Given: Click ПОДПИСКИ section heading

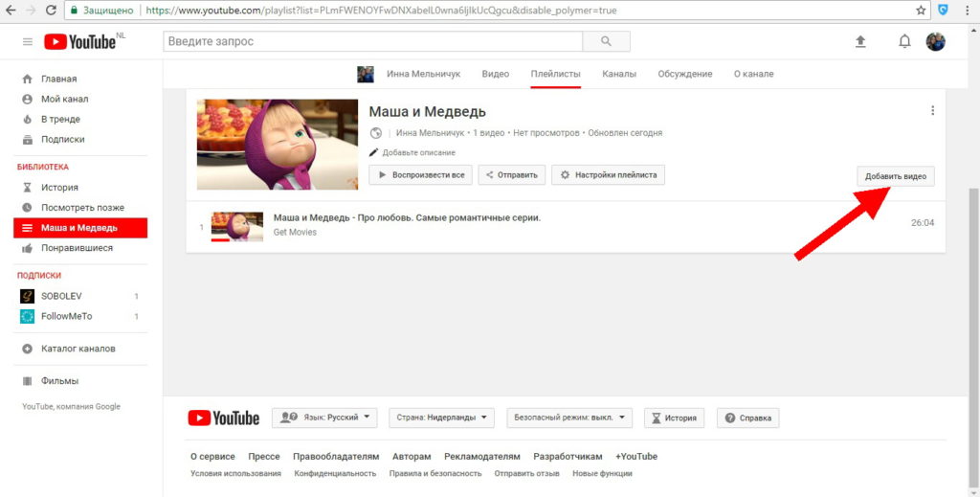Looking at the screenshot, I should coord(38,275).
